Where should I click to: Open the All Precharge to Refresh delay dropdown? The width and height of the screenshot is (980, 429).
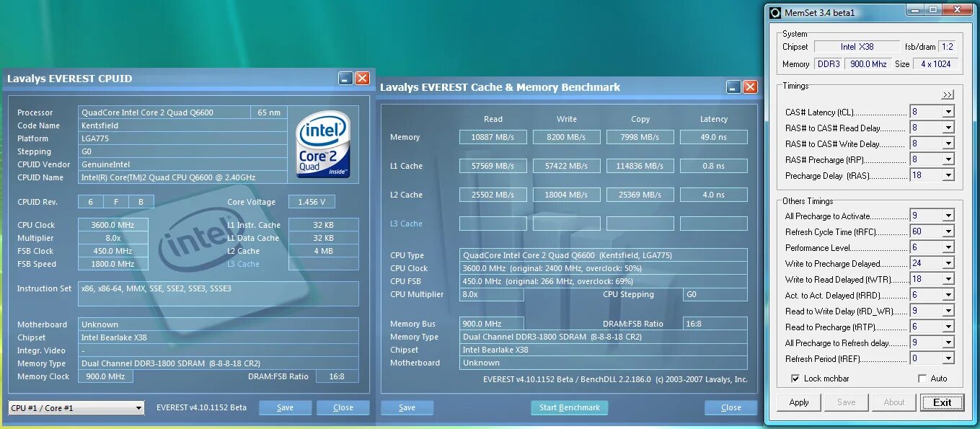coord(948,343)
